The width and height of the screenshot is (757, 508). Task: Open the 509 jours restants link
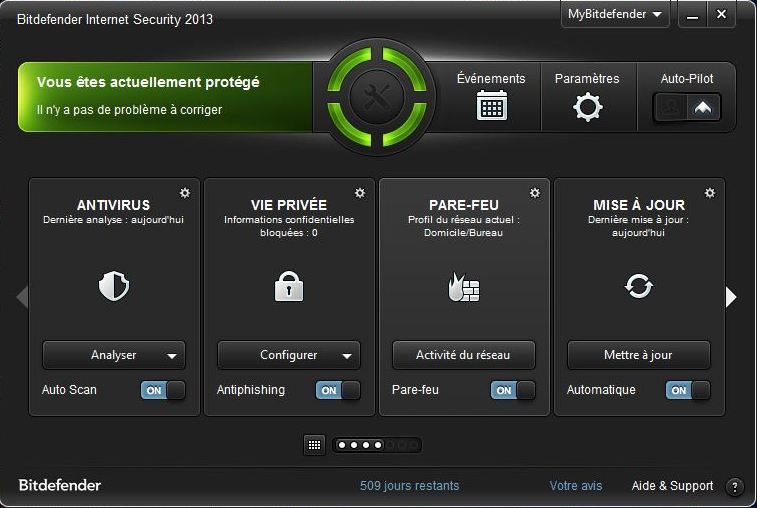coord(409,486)
